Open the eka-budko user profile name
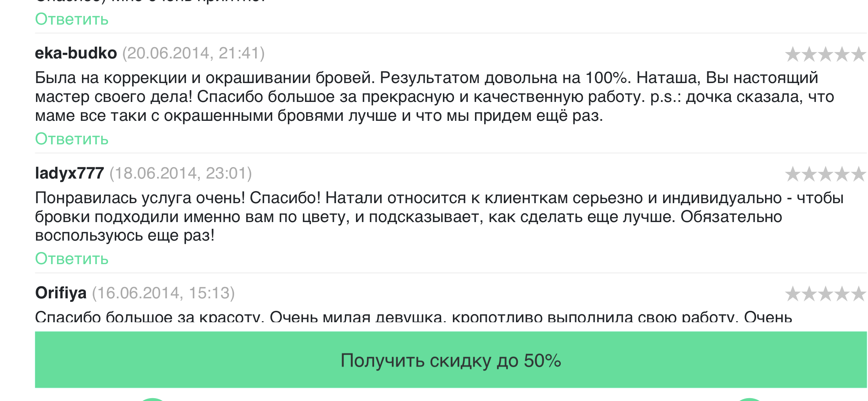Image resolution: width=868 pixels, height=401 pixels. click(76, 53)
